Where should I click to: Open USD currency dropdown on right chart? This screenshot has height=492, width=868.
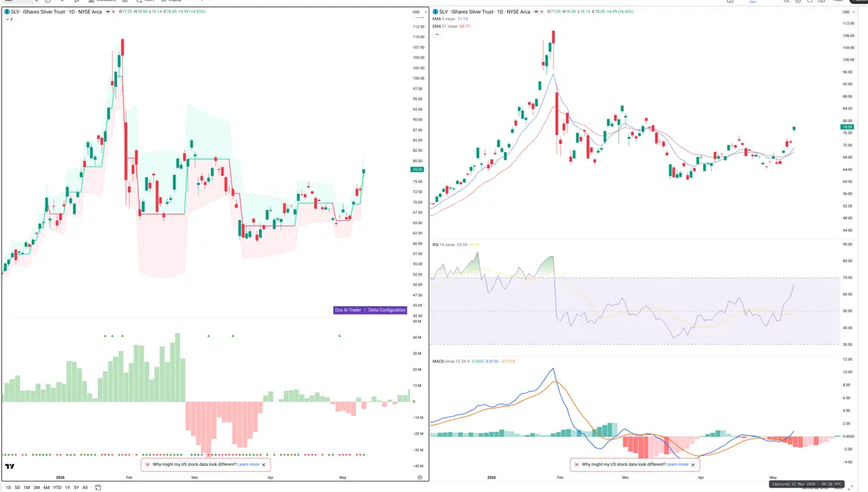click(x=847, y=12)
